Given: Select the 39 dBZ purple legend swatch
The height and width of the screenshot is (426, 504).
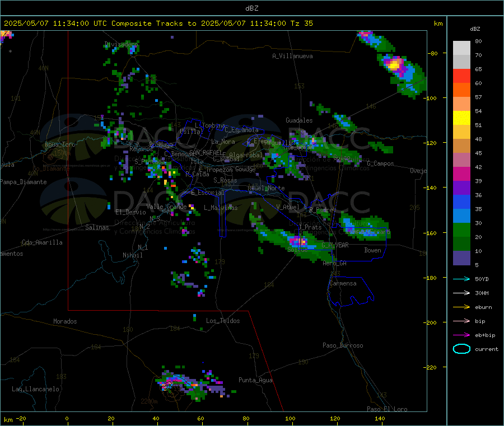Looking at the screenshot, I should click(x=461, y=188).
